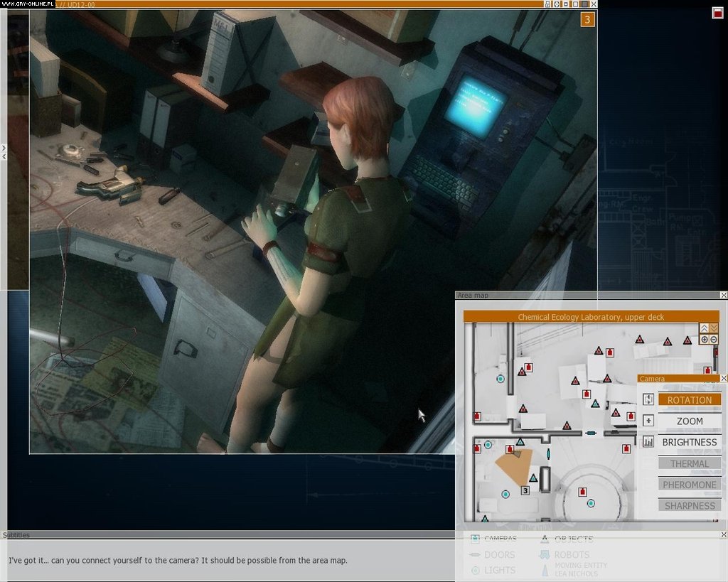Go down one deck with double-down chevron
This screenshot has height=582, width=728.
[714, 328]
